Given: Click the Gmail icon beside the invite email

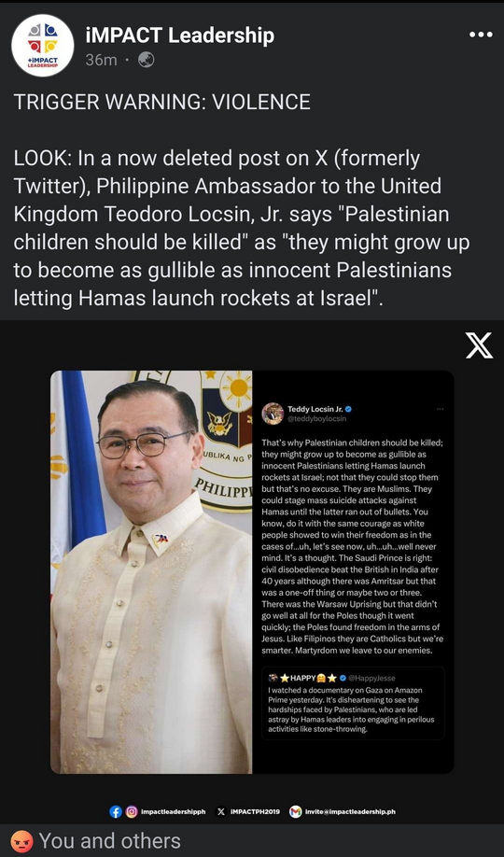Looking at the screenshot, I should (296, 811).
